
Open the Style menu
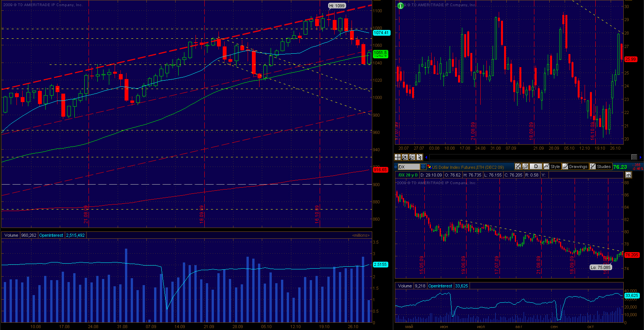(x=552, y=167)
